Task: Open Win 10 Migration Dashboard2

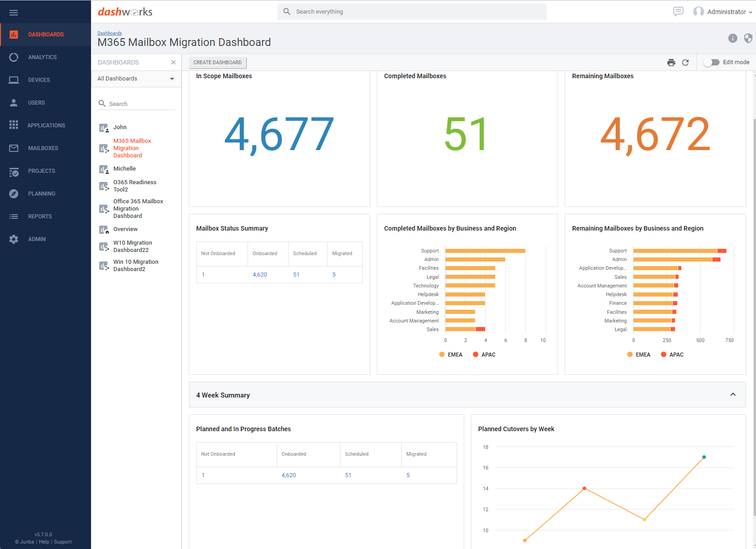Action: click(137, 266)
